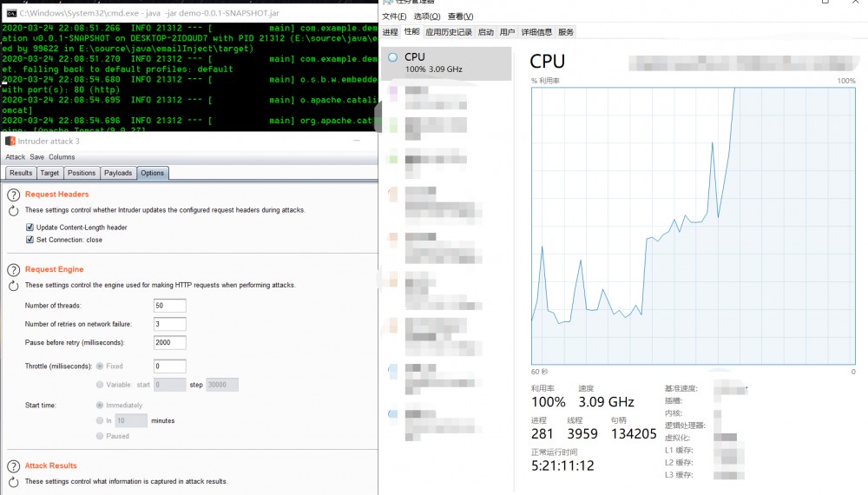Switch to the Target tab
The height and width of the screenshot is (495, 868).
click(x=49, y=174)
